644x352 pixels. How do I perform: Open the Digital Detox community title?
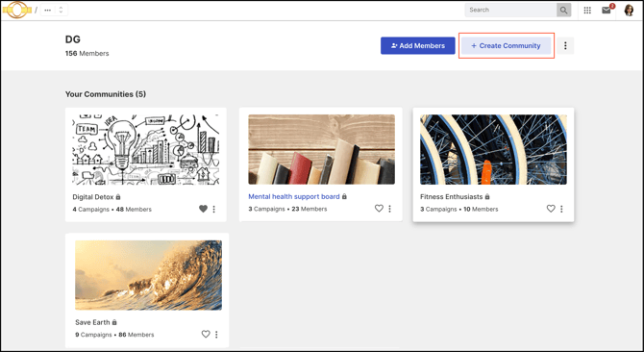pyautogui.click(x=93, y=197)
